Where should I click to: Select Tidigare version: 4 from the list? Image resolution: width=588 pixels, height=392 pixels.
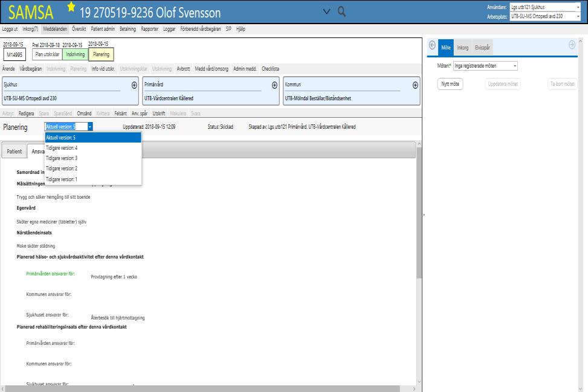pos(93,148)
